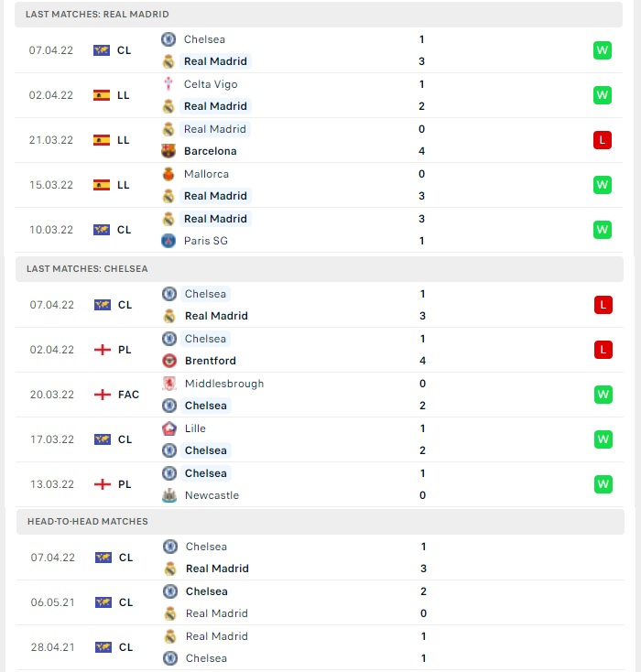641x672 pixels.
Task: Click the Middlesbrough crest icon
Action: pos(169,384)
